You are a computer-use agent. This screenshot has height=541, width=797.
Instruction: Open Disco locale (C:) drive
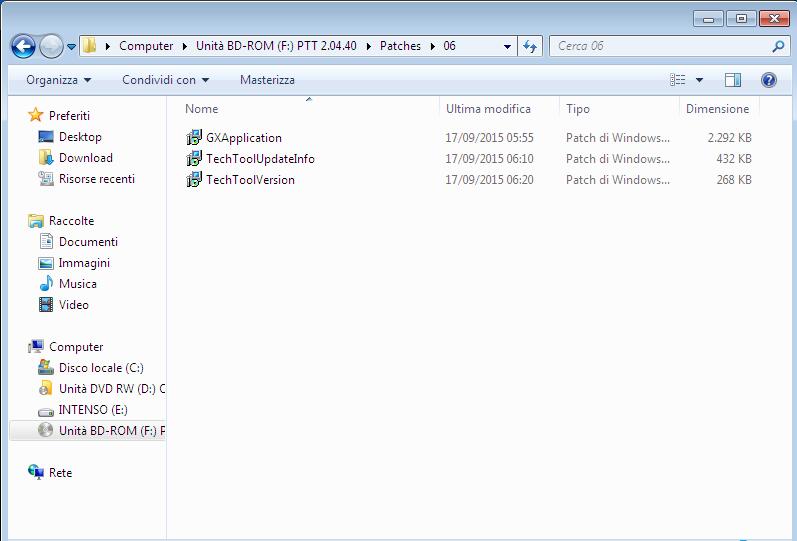[x=101, y=368]
